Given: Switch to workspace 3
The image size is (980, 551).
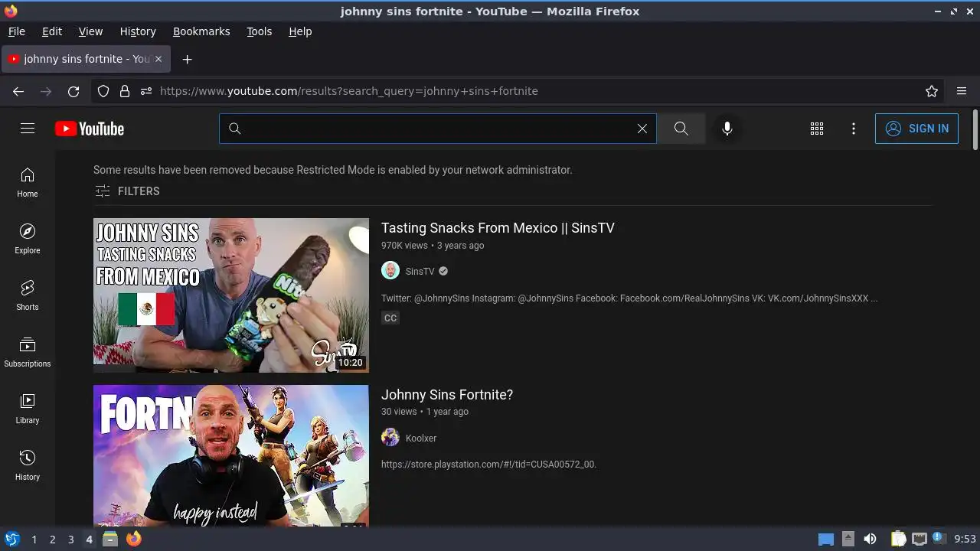Looking at the screenshot, I should (70, 540).
